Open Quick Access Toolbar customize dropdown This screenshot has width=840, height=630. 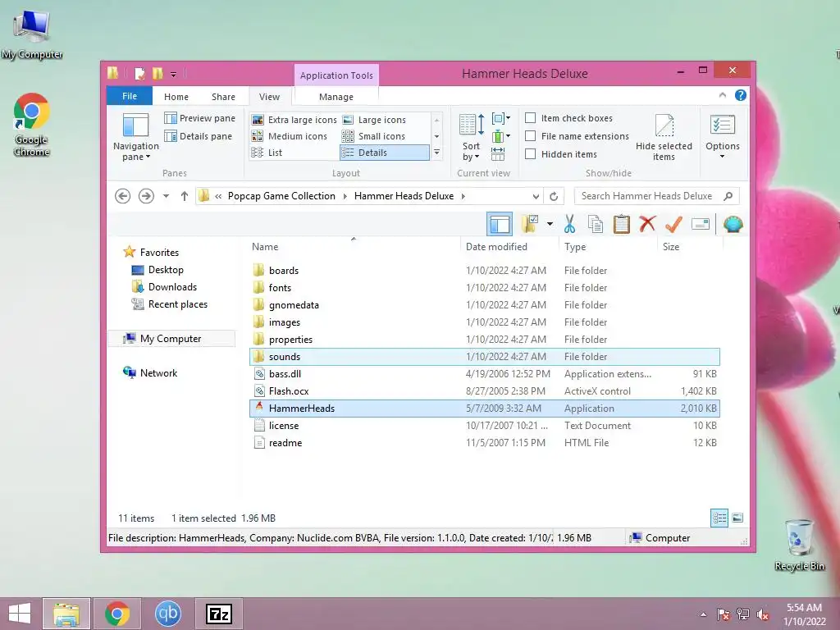pyautogui.click(x=173, y=74)
